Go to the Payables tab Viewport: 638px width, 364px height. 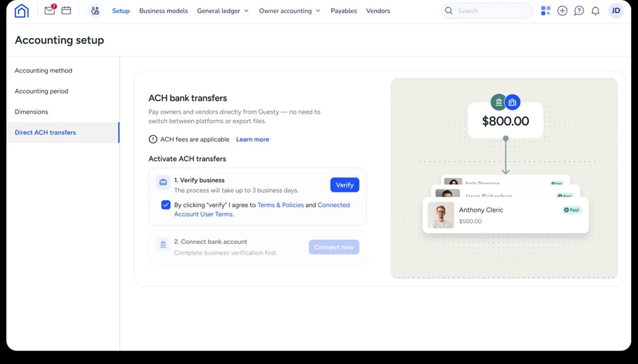(344, 11)
